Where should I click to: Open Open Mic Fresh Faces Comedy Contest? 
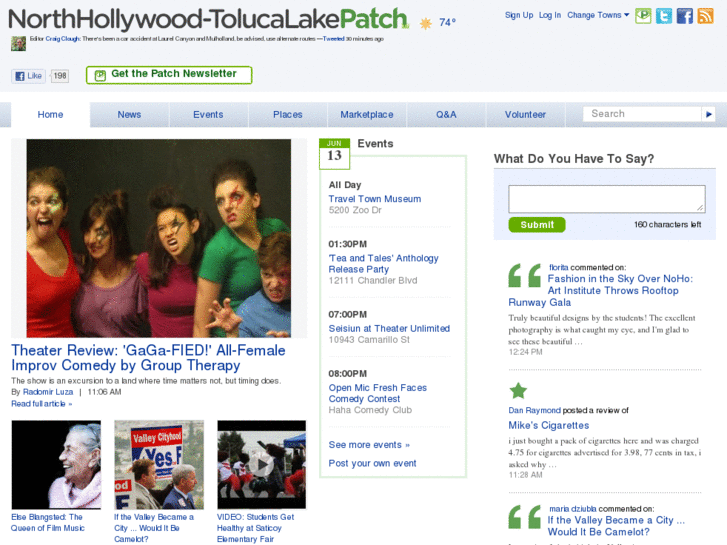pos(377,393)
